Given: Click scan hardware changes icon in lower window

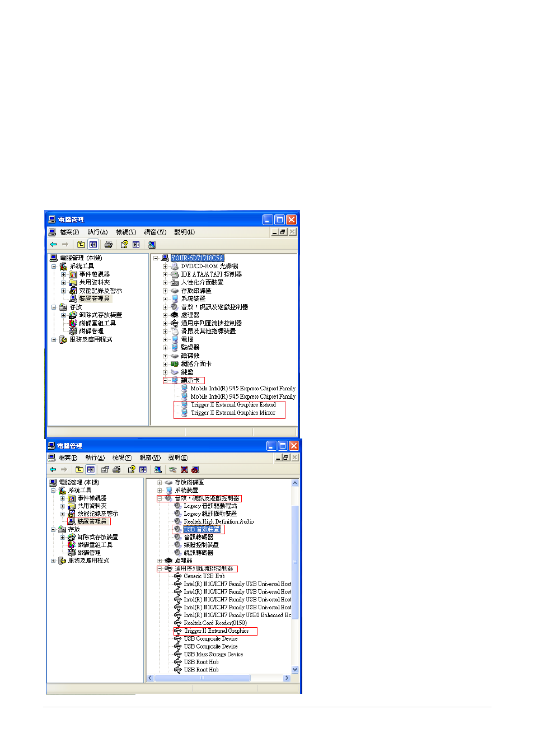Looking at the screenshot, I should click(158, 469).
